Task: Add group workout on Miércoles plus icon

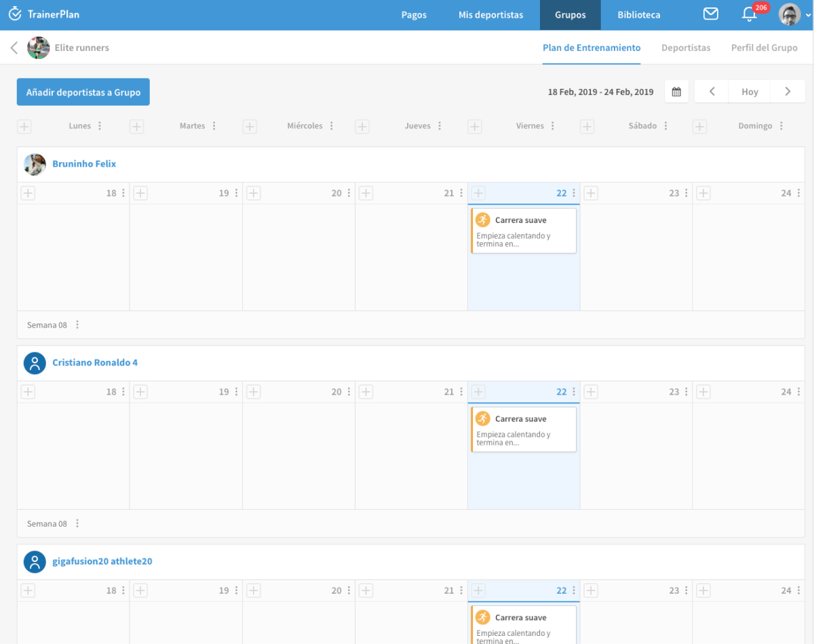Action: (x=250, y=126)
